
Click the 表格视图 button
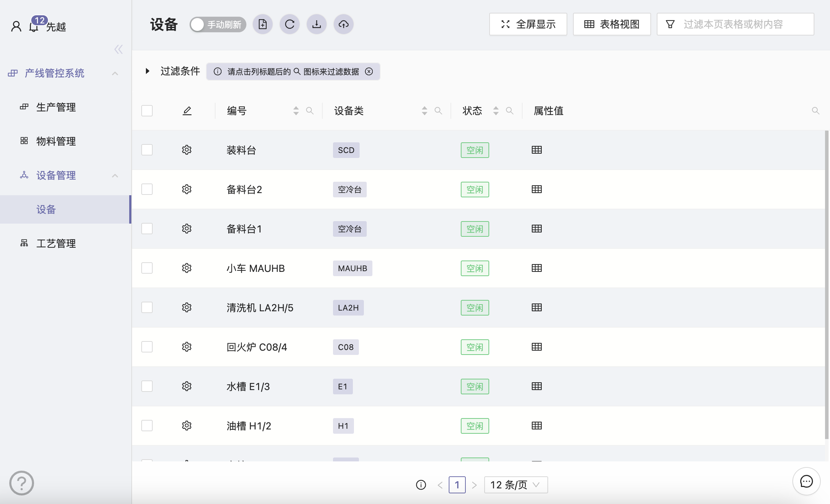pyautogui.click(x=612, y=24)
